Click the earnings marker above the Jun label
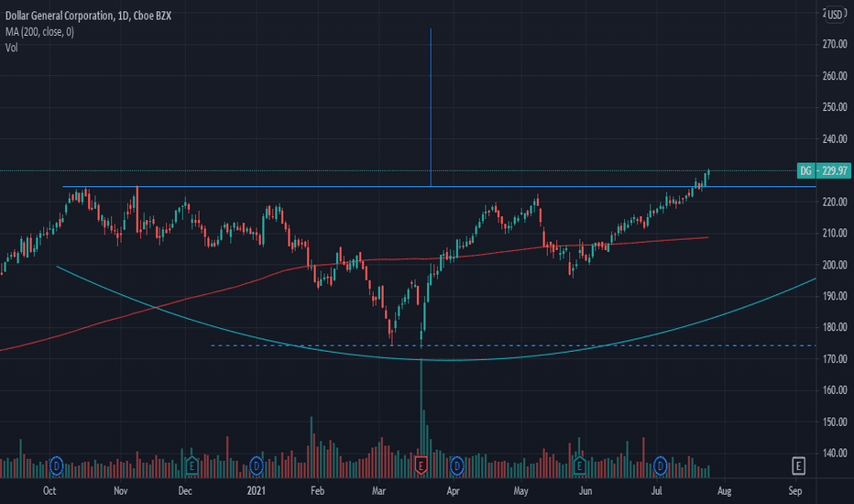 point(579,466)
